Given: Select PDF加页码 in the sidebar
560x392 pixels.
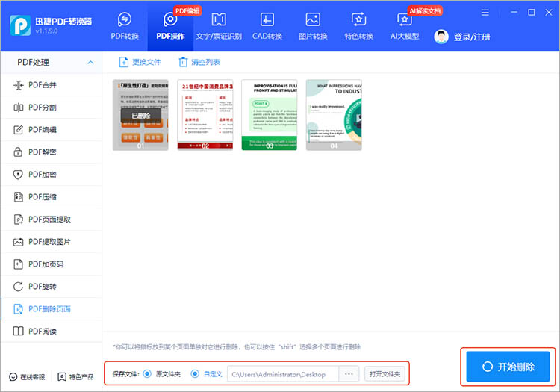Looking at the screenshot, I should coord(51,264).
